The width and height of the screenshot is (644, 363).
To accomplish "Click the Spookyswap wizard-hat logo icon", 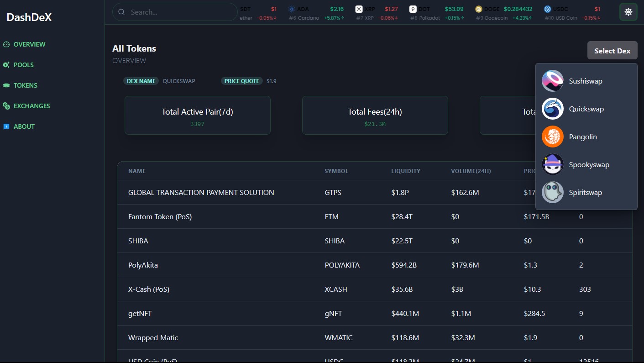I will coord(552,164).
